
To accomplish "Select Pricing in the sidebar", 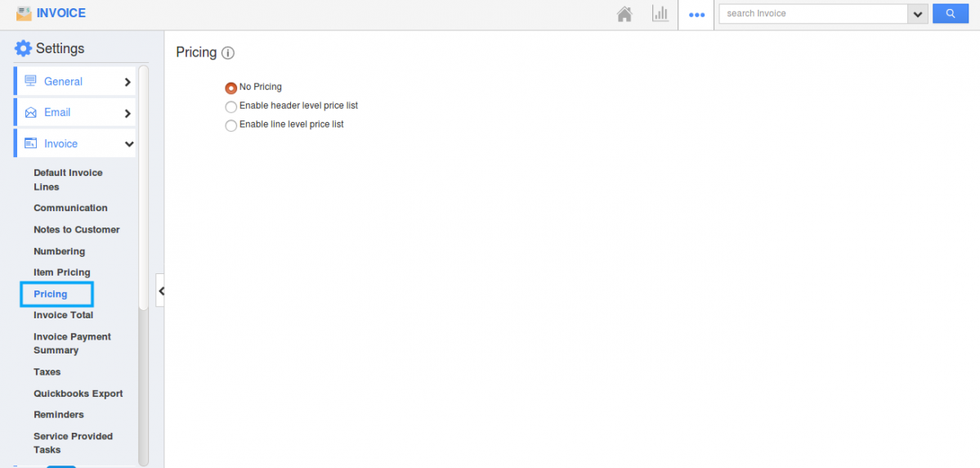I will (51, 294).
